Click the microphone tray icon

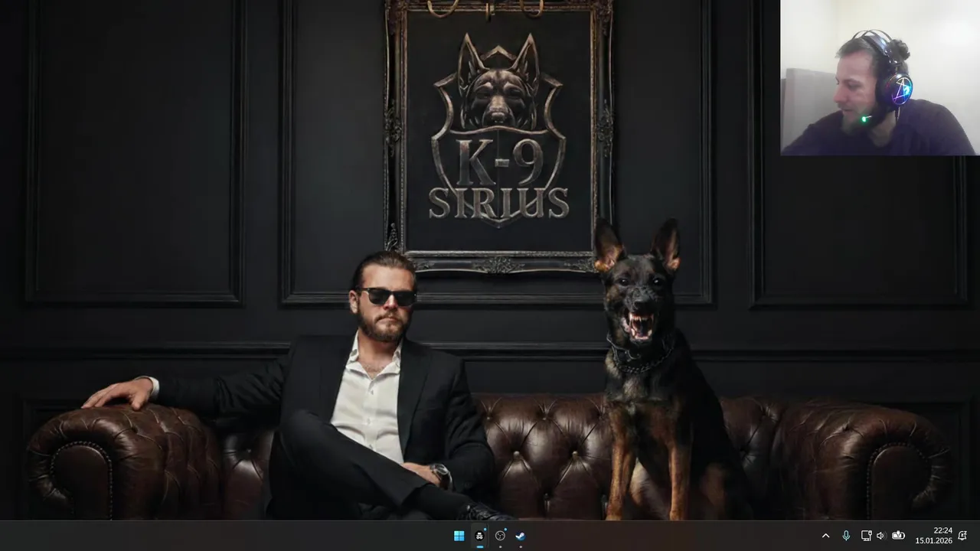coord(846,536)
